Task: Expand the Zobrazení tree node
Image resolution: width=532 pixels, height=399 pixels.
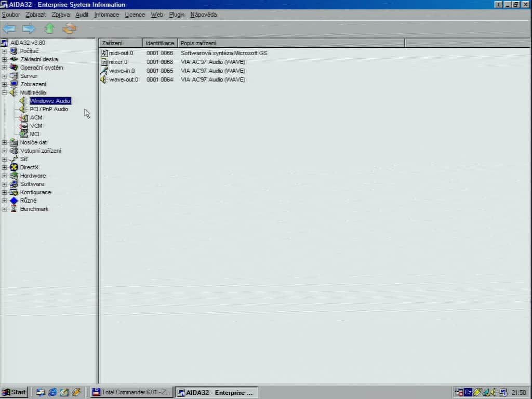Action: (4, 84)
